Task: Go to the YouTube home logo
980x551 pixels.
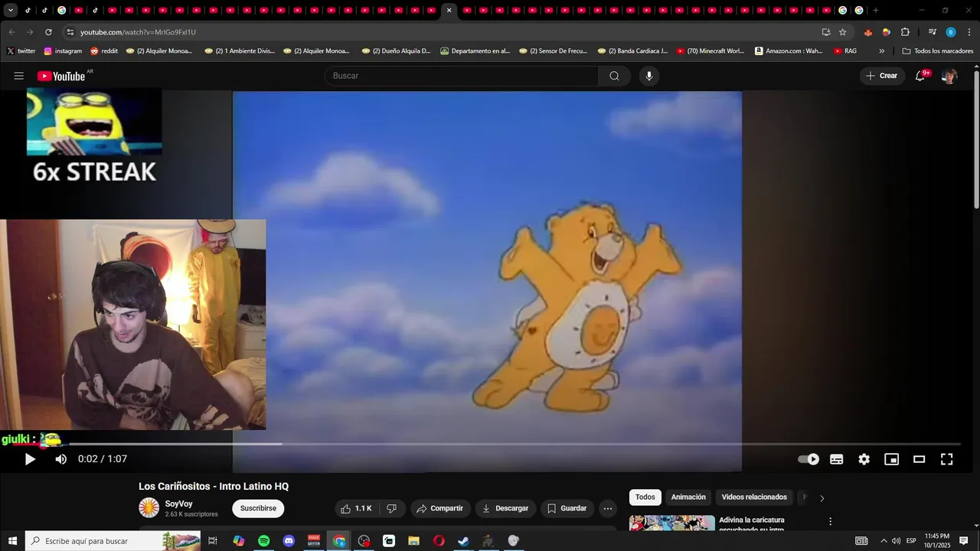Action: tap(61, 76)
